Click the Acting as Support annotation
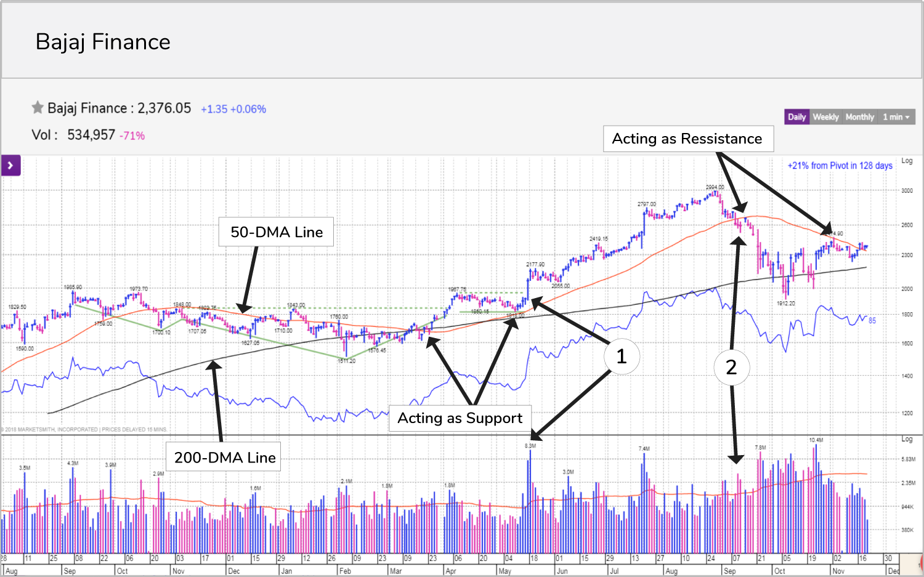924x577 pixels. (460, 418)
